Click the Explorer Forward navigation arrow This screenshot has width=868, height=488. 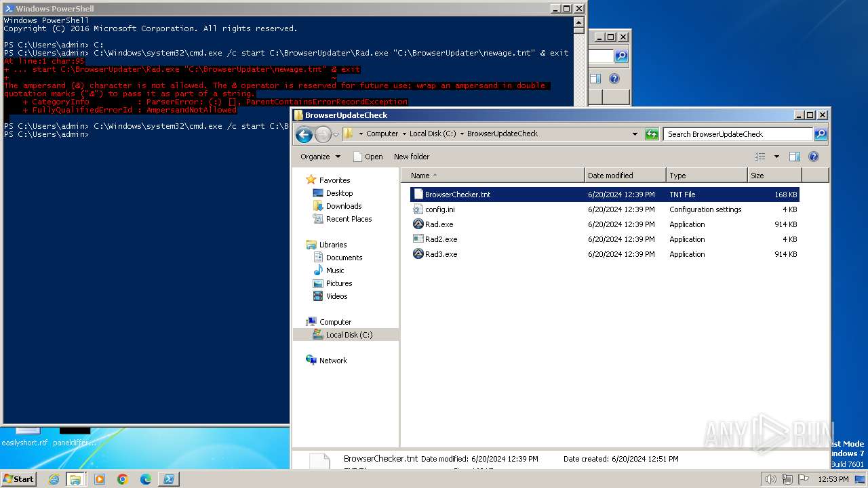[x=323, y=134]
